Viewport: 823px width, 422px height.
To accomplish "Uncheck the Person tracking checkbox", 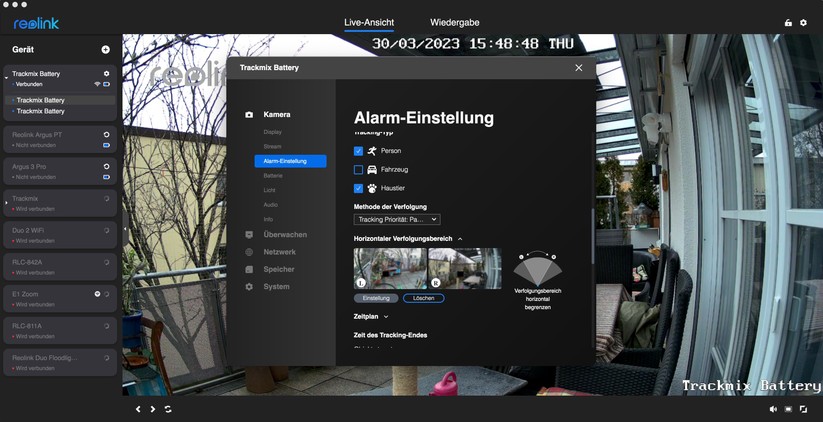I will pyautogui.click(x=358, y=151).
